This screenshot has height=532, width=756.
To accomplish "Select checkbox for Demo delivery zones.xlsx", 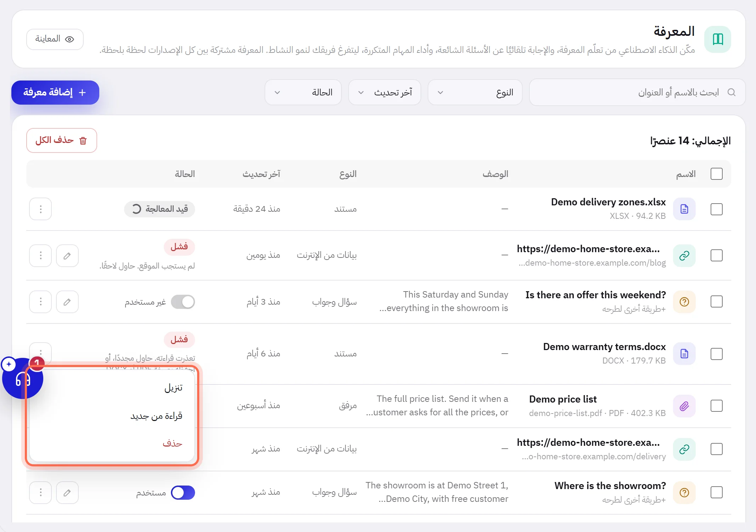I will (x=717, y=209).
